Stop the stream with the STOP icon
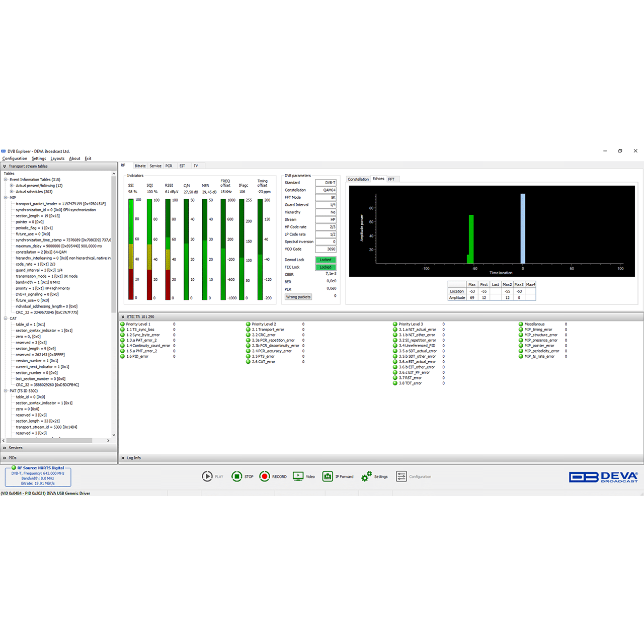 point(236,476)
